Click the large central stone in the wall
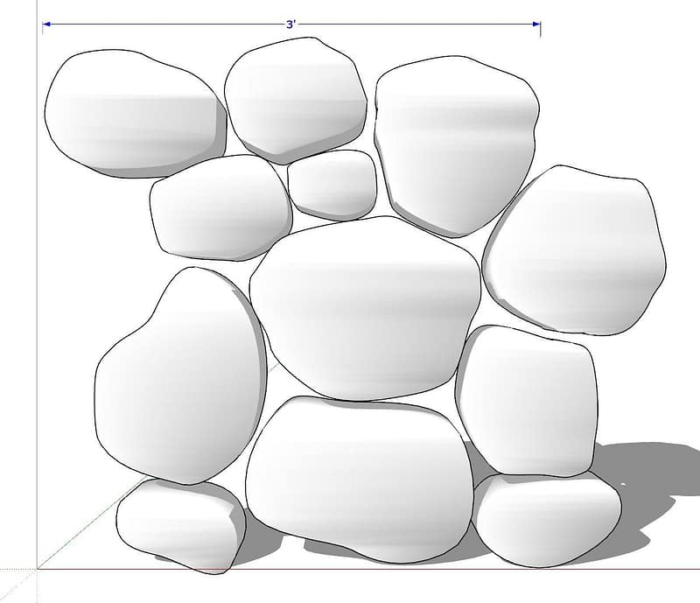 (365, 306)
